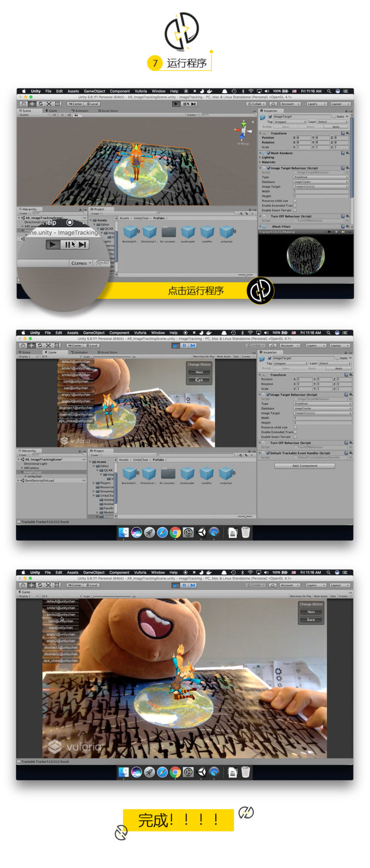Toggle Mesh Renderer checkbox in top Inspector
The width and height of the screenshot is (370, 868).
click(x=268, y=153)
